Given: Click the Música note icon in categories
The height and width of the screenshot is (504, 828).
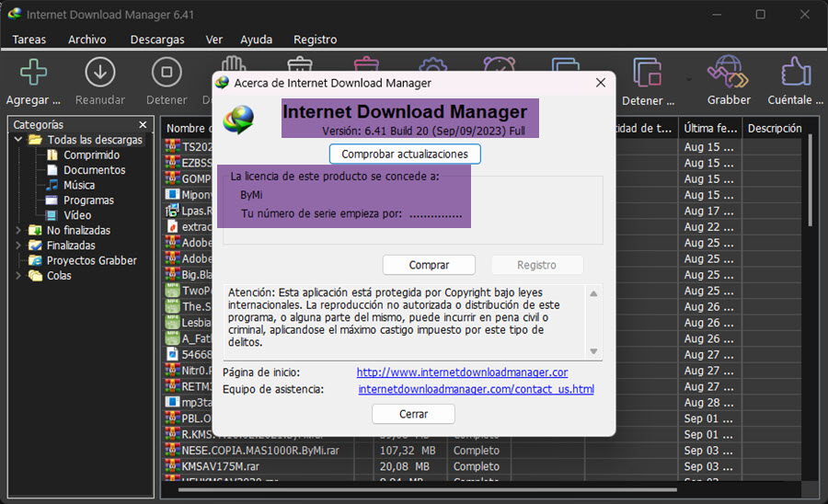Looking at the screenshot, I should pos(52,185).
